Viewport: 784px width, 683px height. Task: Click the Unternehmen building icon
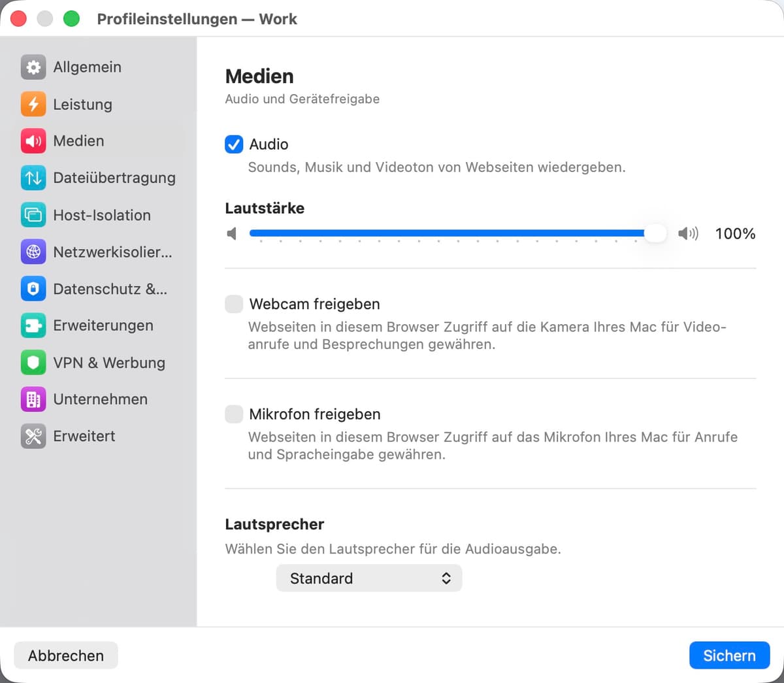pyautogui.click(x=33, y=399)
